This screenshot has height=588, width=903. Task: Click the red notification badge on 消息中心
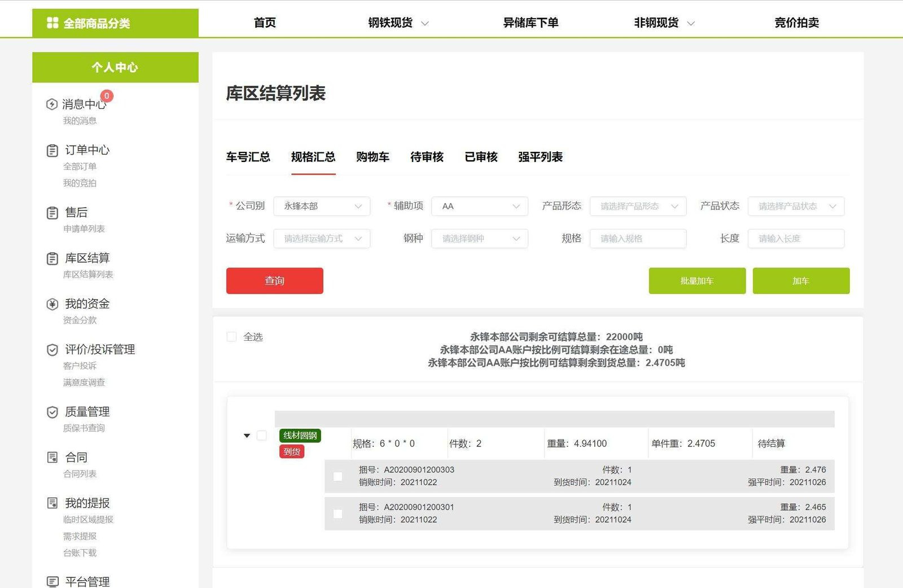tap(107, 96)
